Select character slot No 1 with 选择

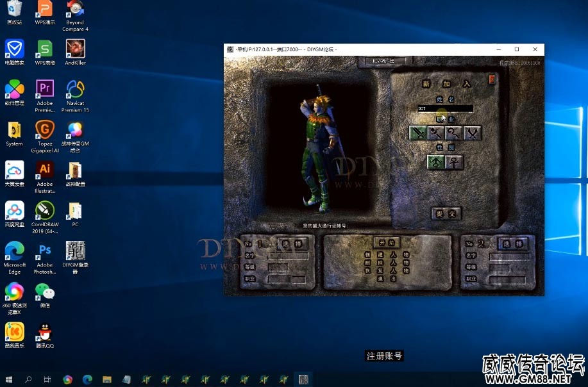(293, 244)
